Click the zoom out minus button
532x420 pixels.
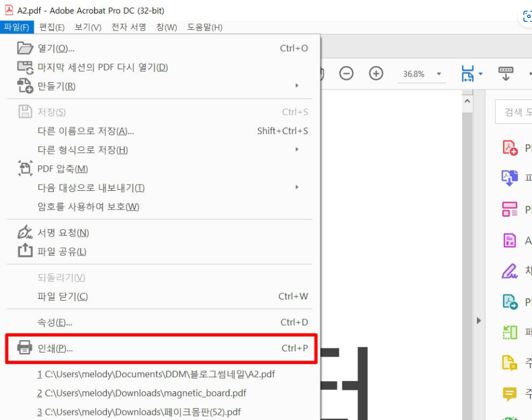[346, 74]
